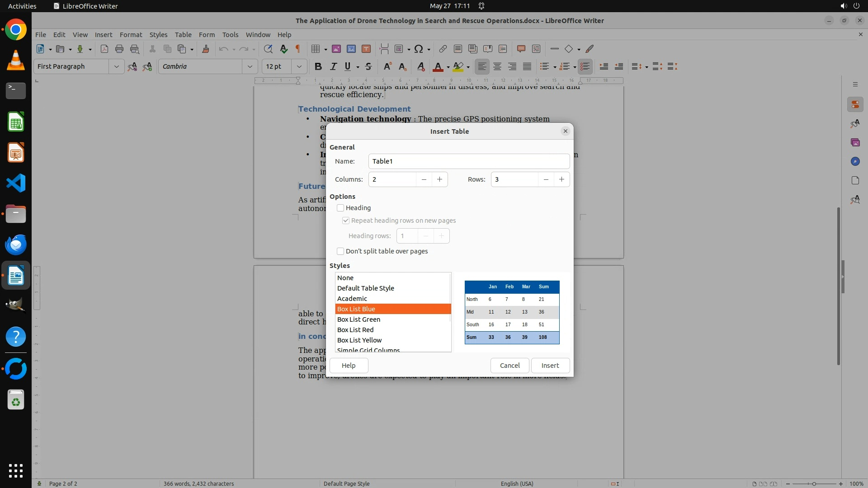
Task: Enable the Heading checkbox
Action: click(x=340, y=208)
